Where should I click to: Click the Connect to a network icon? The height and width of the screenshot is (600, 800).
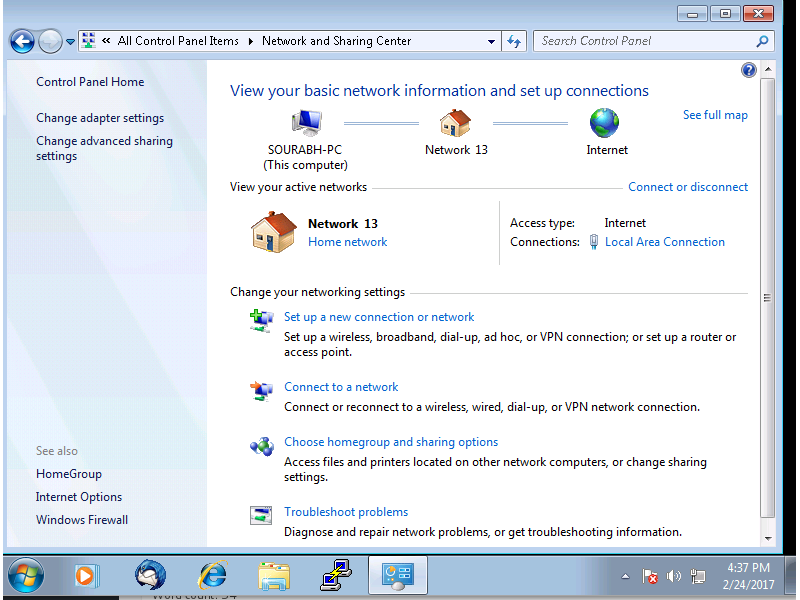click(261, 391)
